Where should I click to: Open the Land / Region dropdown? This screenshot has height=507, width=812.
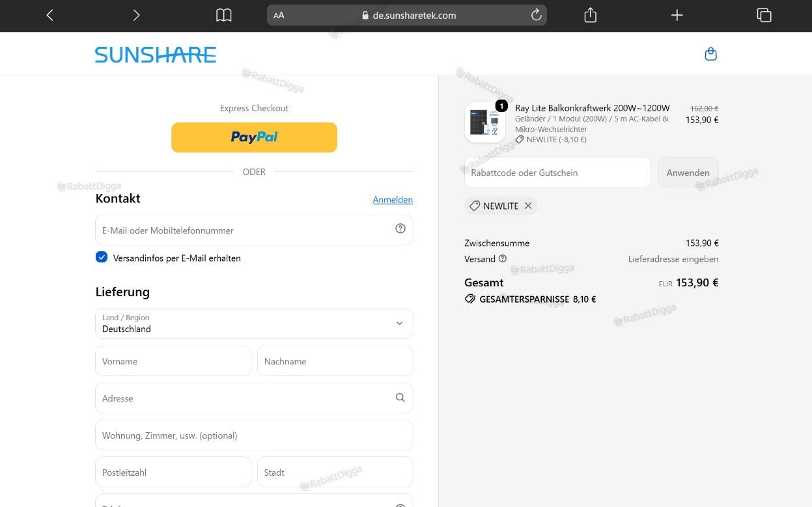tap(254, 323)
